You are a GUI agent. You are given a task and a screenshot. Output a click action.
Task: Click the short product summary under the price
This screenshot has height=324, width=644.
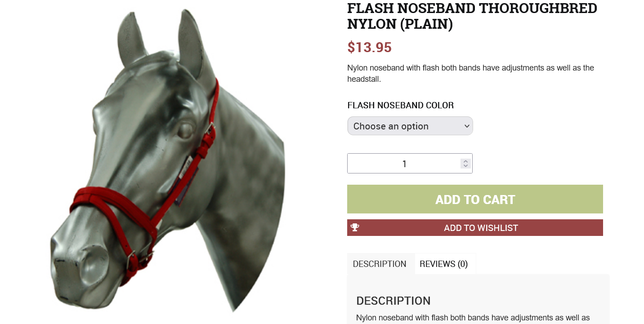[x=470, y=73]
